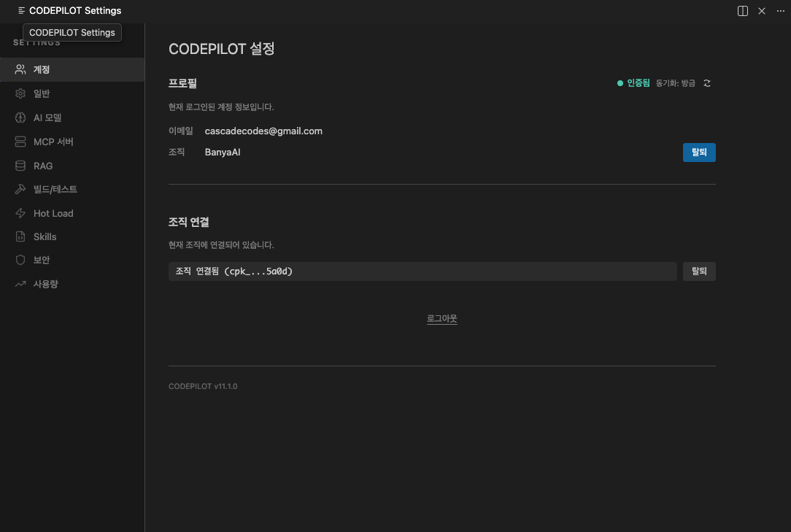The height and width of the screenshot is (532, 791).
Task: Click the 로그아웃 link
Action: click(x=442, y=318)
